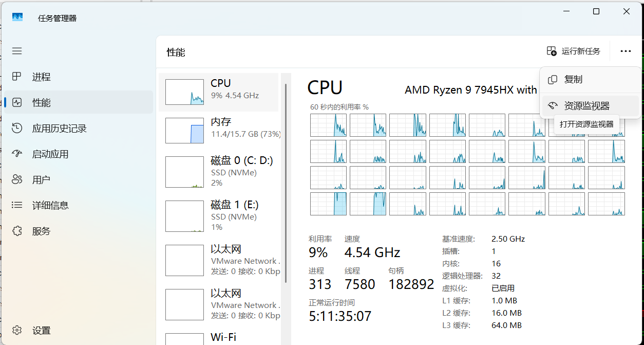644x345 pixels.
Task: Click the 运行新任务 button label
Action: [x=581, y=51]
